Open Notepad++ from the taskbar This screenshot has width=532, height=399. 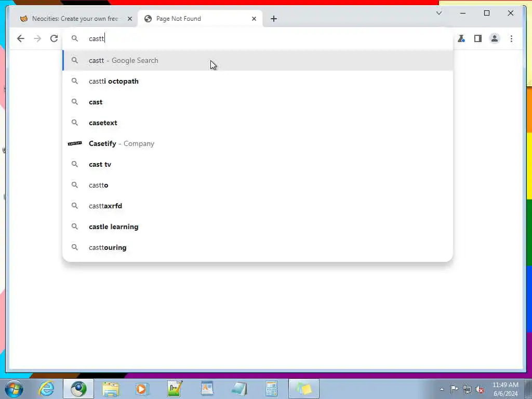pyautogui.click(x=175, y=389)
